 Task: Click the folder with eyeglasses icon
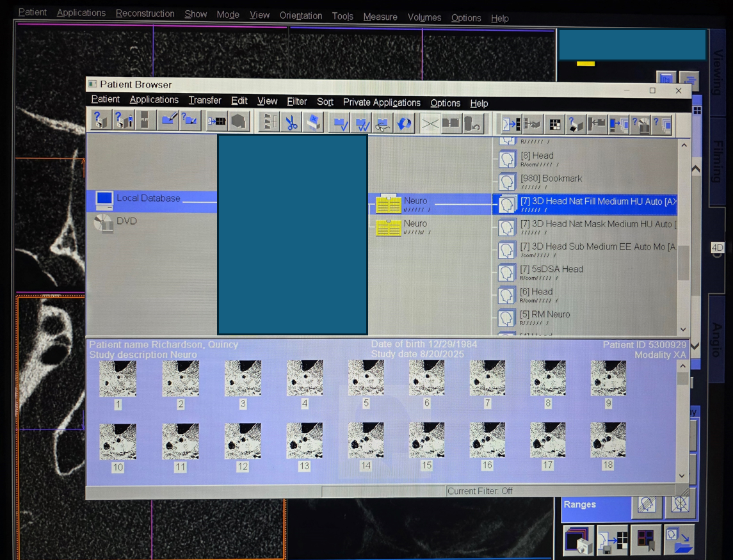382,123
